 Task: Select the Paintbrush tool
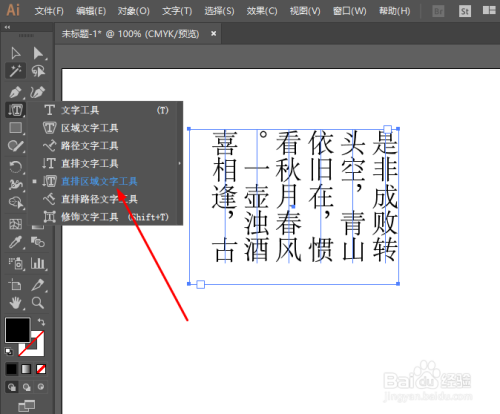pos(15,146)
